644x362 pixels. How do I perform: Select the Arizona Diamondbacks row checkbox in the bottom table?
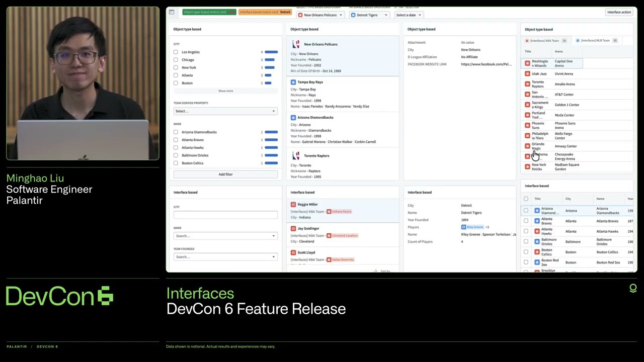(x=526, y=211)
